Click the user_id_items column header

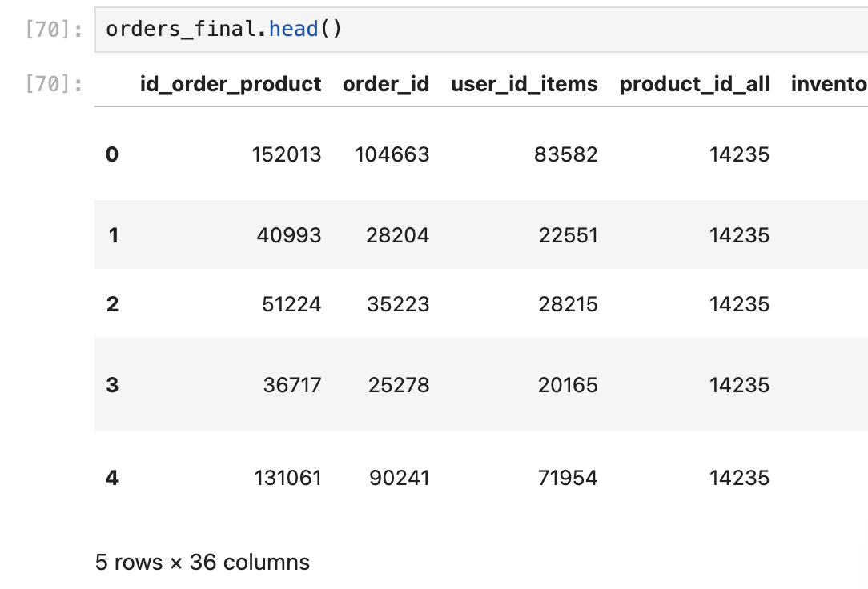(x=524, y=84)
